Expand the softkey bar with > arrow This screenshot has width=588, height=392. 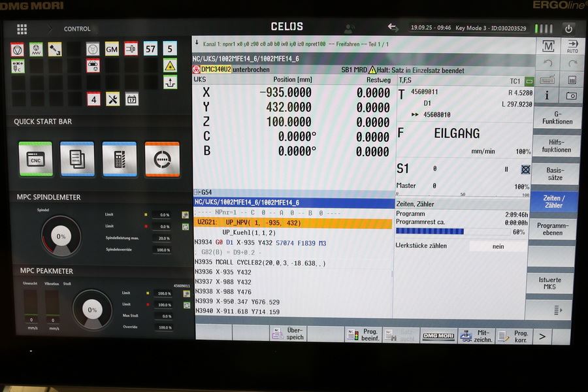tap(542, 336)
